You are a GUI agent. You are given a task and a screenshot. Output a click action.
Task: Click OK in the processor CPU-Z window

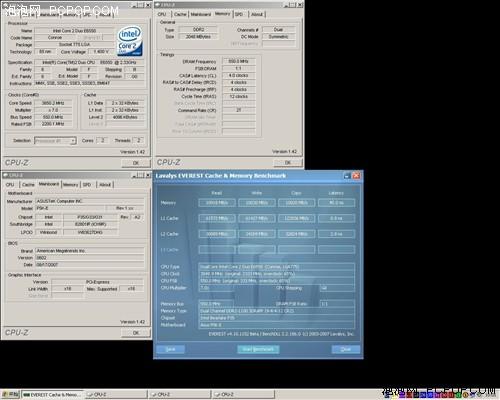tap(136, 163)
